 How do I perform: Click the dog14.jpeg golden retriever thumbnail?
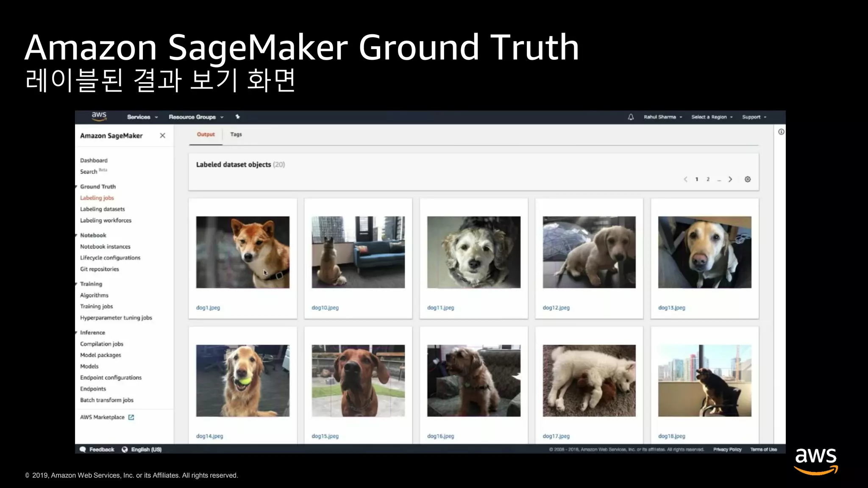point(242,380)
